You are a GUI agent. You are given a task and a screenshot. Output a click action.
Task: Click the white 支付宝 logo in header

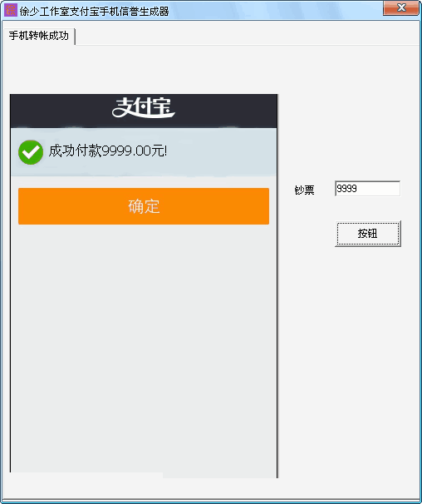click(143, 107)
